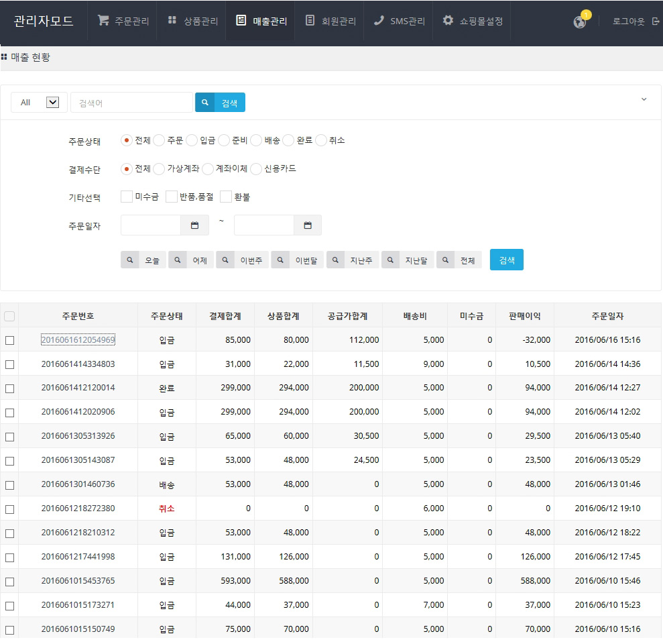
Task: Open the SMS관리 menu
Action: (x=398, y=21)
